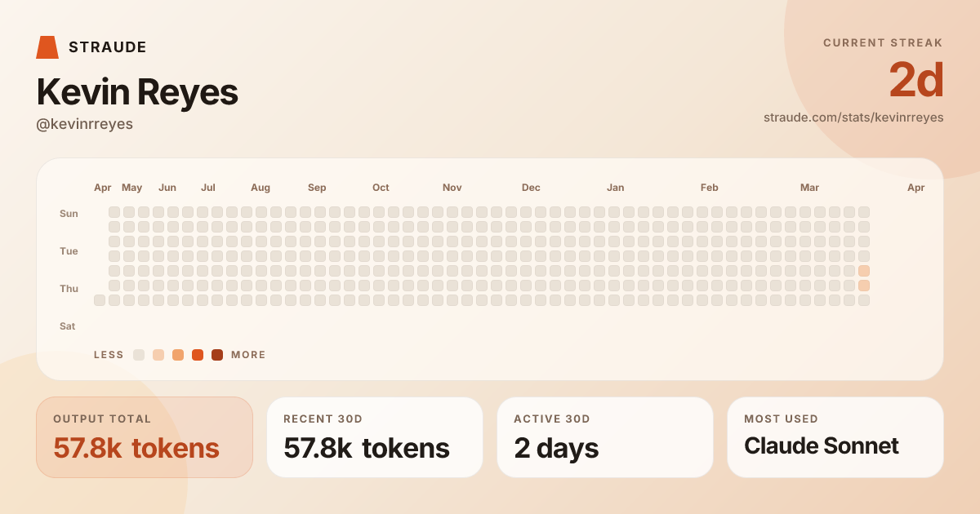980x514 pixels.
Task: Click the Current Streak 2d value
Action: coord(915,80)
